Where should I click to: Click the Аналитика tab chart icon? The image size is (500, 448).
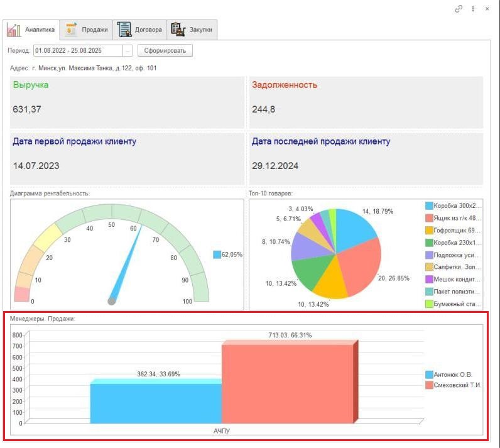(x=14, y=30)
